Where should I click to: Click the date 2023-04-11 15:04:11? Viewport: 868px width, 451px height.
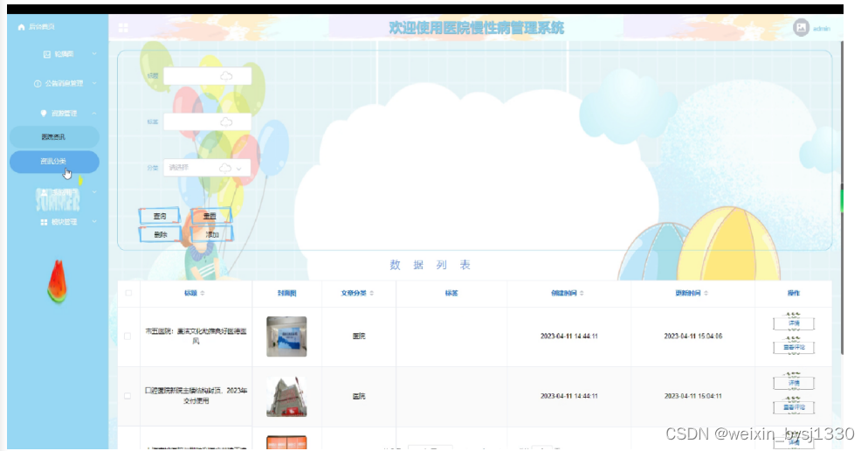pos(693,396)
